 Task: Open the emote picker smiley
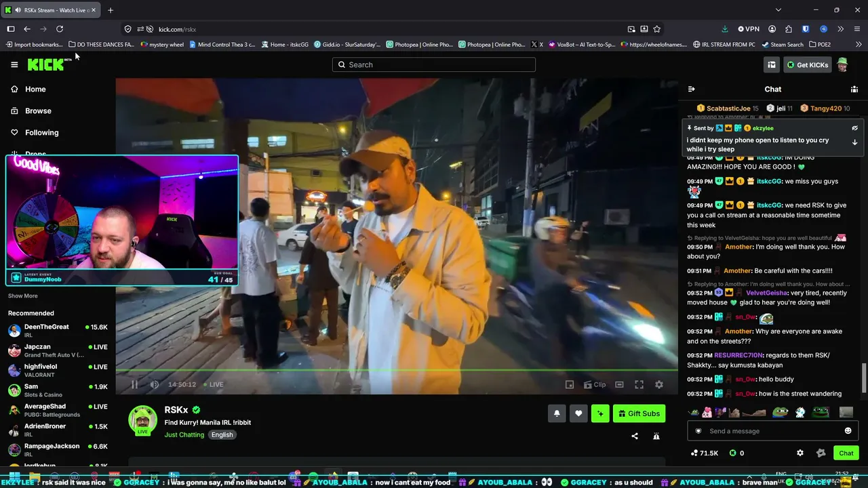[848, 431]
